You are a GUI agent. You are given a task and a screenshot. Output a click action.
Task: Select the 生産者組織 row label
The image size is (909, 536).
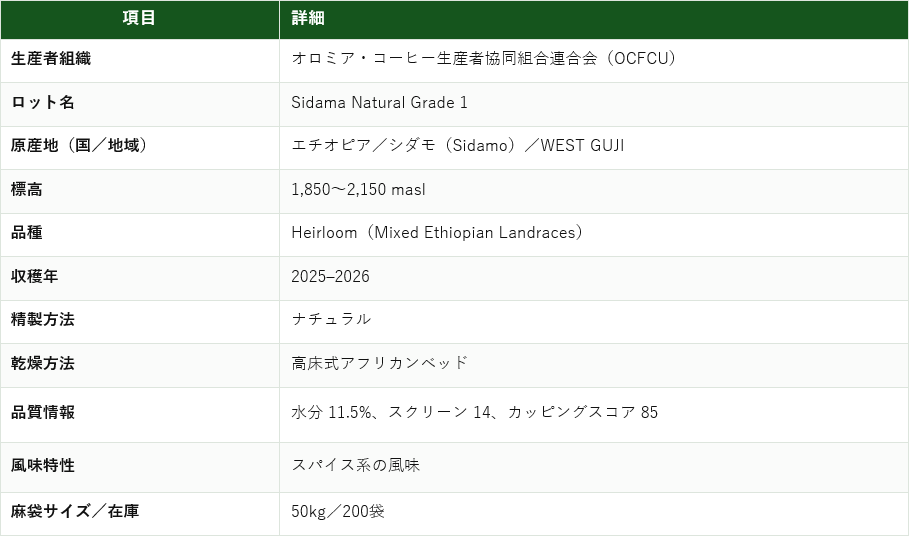51,59
